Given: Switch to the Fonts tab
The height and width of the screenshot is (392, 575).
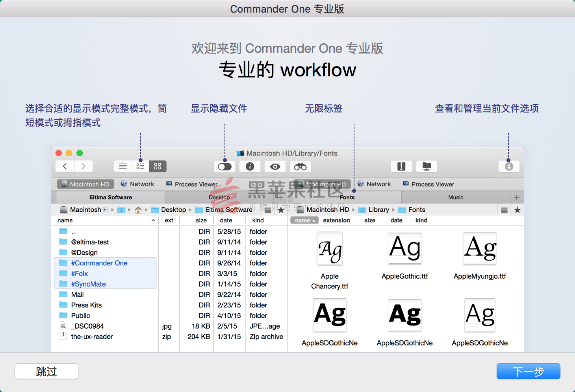Looking at the screenshot, I should point(347,197).
